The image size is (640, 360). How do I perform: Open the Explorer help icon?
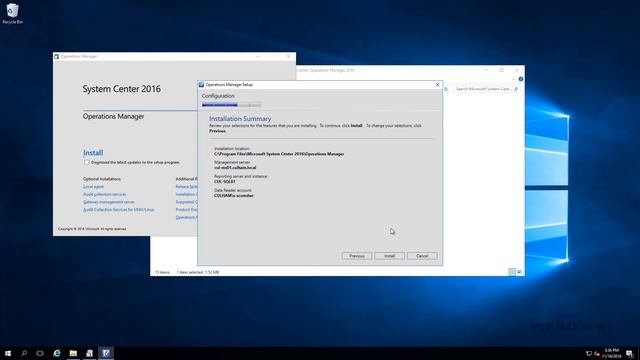(521, 79)
